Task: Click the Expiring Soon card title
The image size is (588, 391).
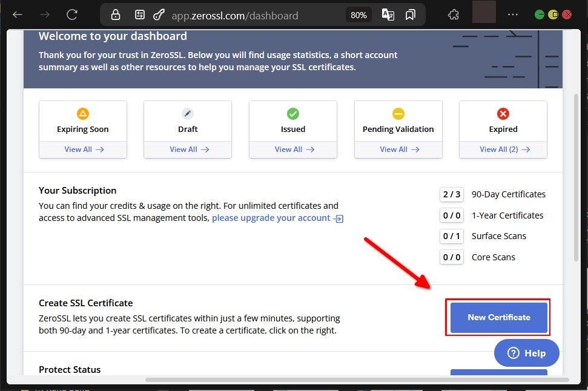Action: click(x=83, y=130)
